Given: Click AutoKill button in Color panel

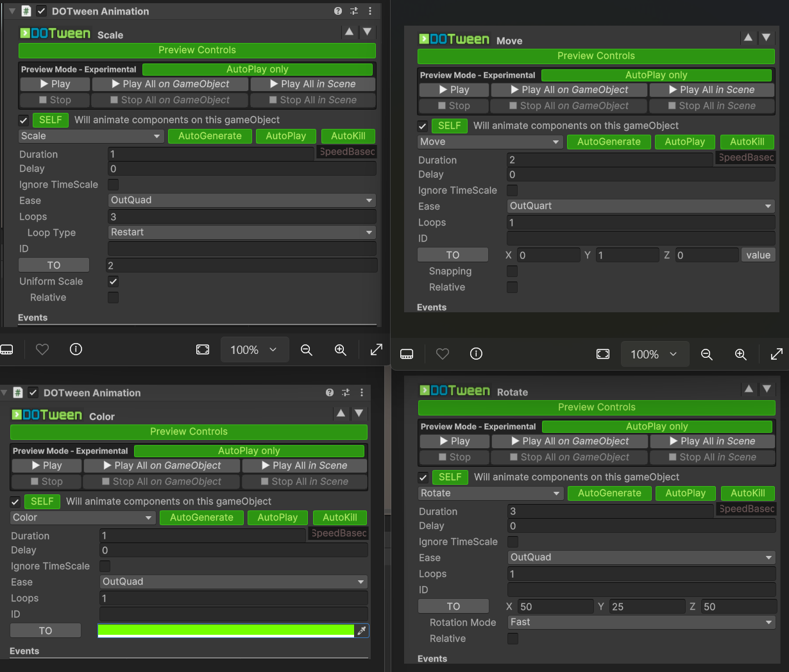Looking at the screenshot, I should click(340, 517).
